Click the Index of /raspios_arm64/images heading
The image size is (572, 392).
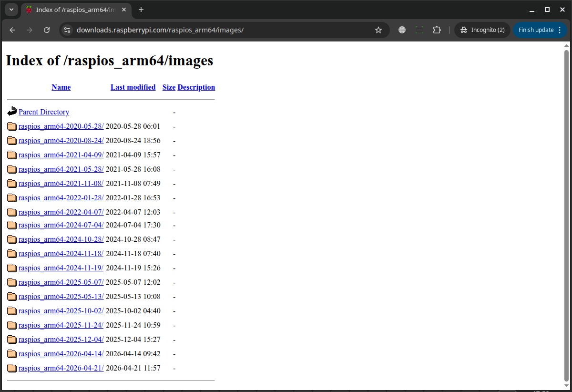[x=110, y=61]
